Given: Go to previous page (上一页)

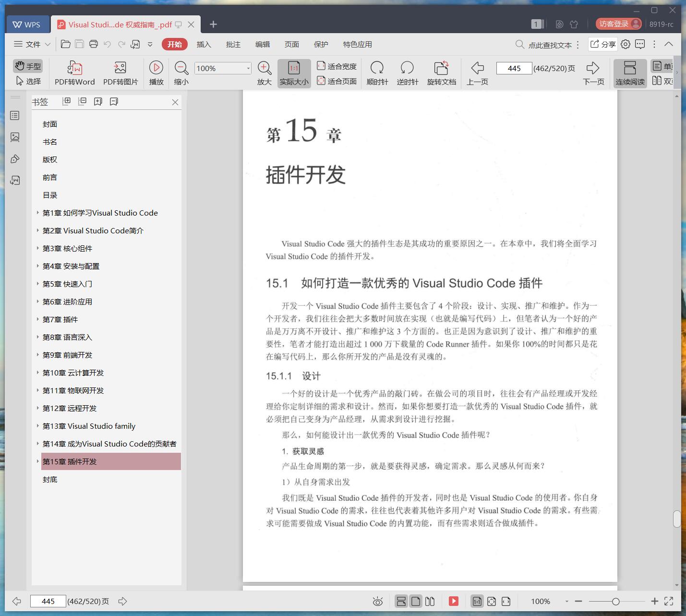Looking at the screenshot, I should coord(477,73).
